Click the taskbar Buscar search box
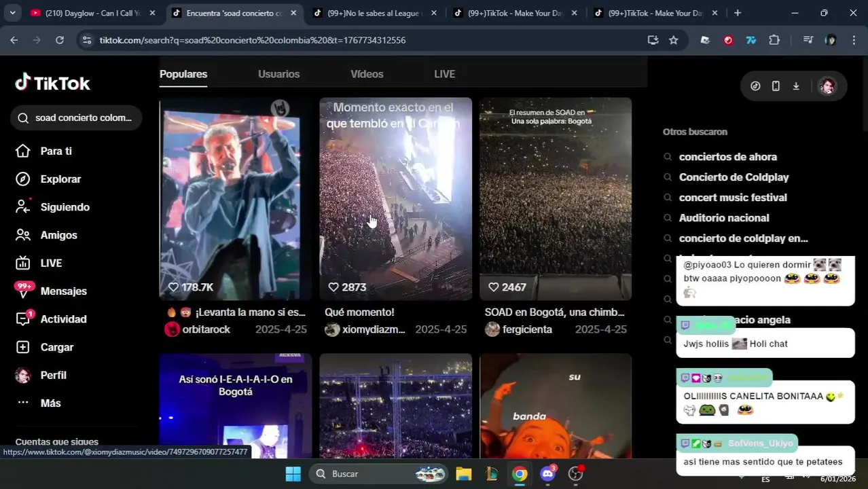 pyautogui.click(x=379, y=474)
